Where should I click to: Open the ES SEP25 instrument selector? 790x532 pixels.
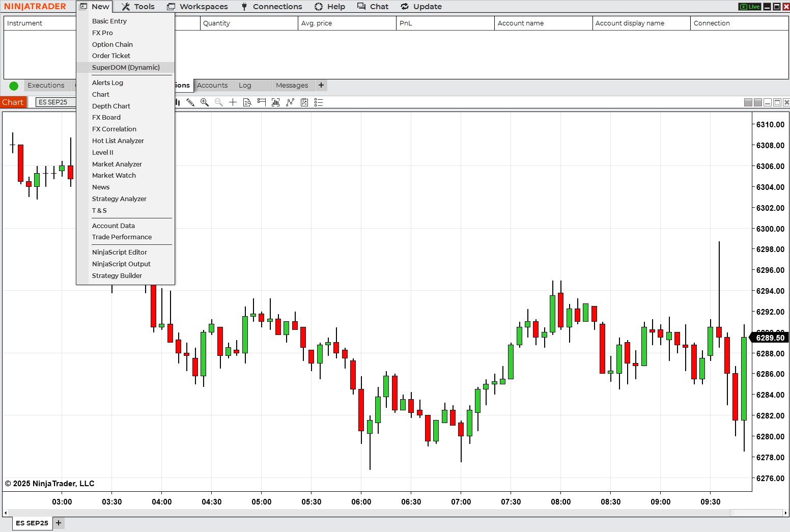point(55,102)
